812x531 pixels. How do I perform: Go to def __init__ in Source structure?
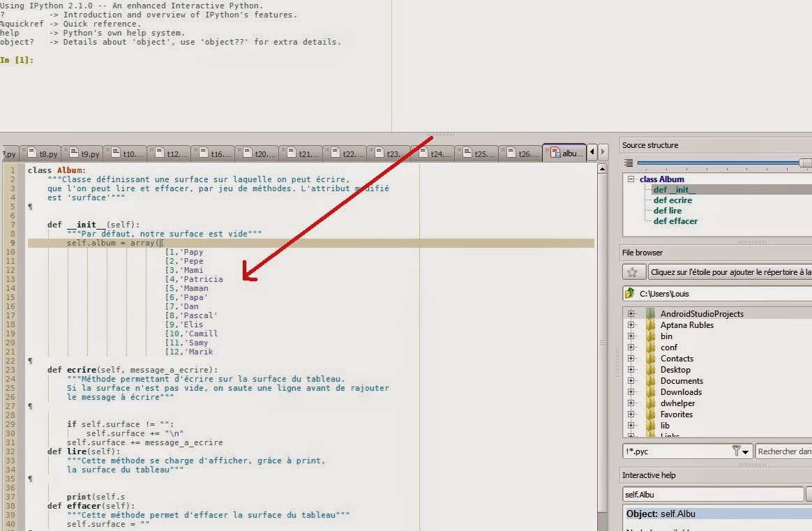pos(674,190)
